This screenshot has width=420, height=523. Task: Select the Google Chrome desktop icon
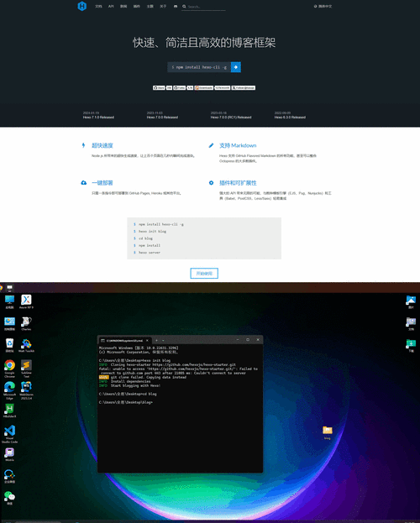click(x=9, y=369)
